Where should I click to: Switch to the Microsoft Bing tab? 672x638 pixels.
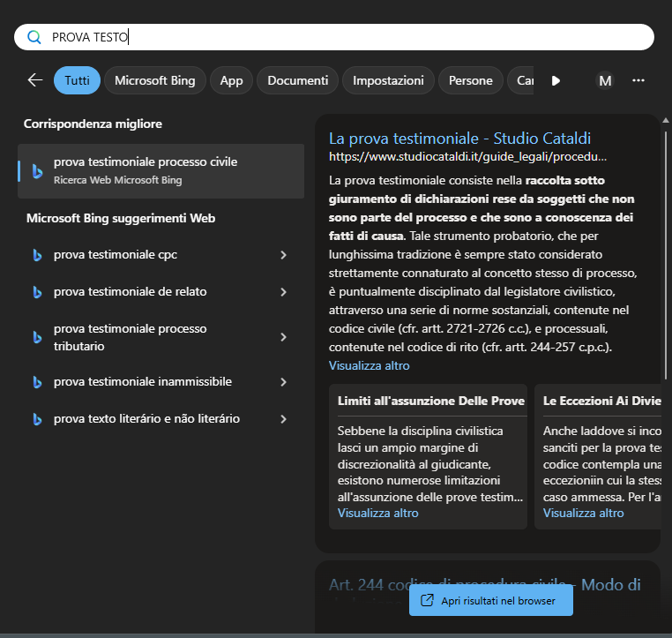(155, 80)
